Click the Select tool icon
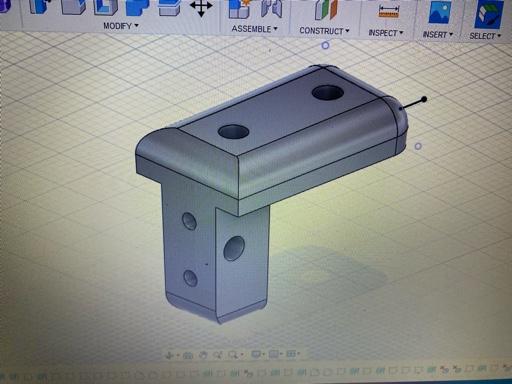Screen dimensions: 512x384 [488, 14]
